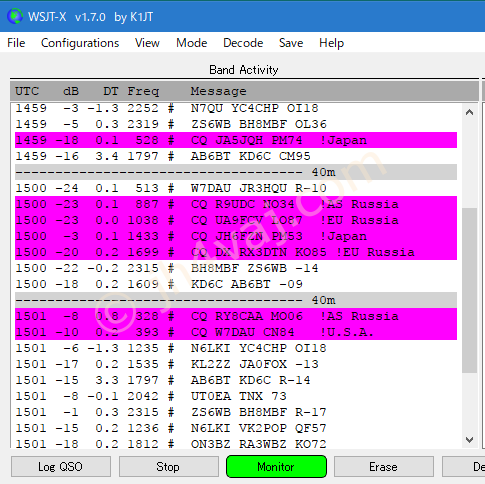Click the Erase button
The image size is (485, 484).
(384, 467)
